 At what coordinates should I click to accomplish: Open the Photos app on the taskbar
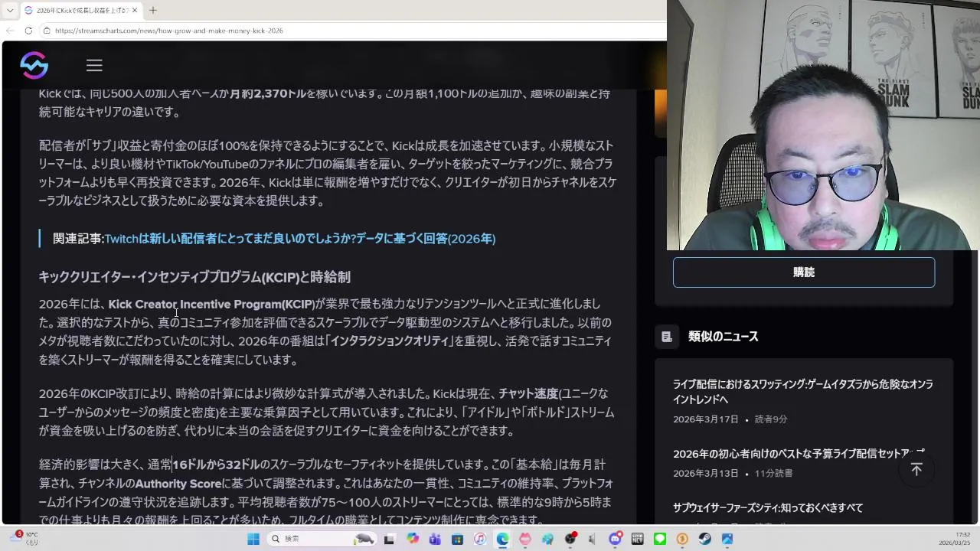(727, 539)
